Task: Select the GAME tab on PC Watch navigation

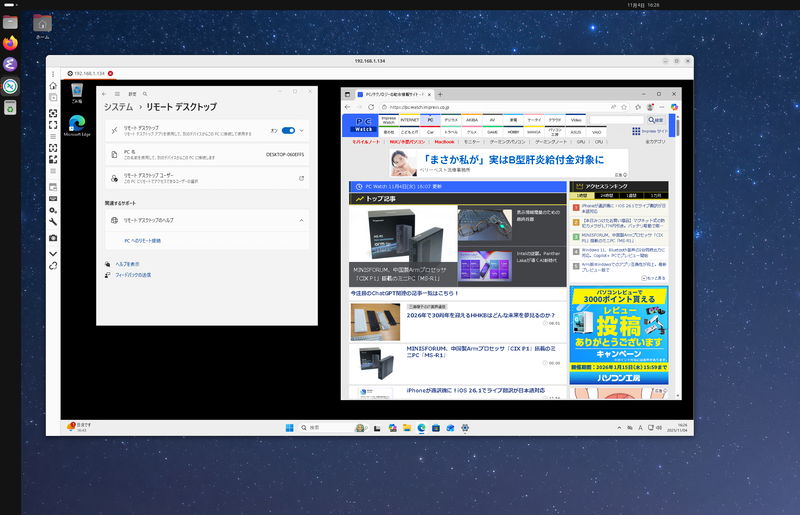Action: [492, 132]
